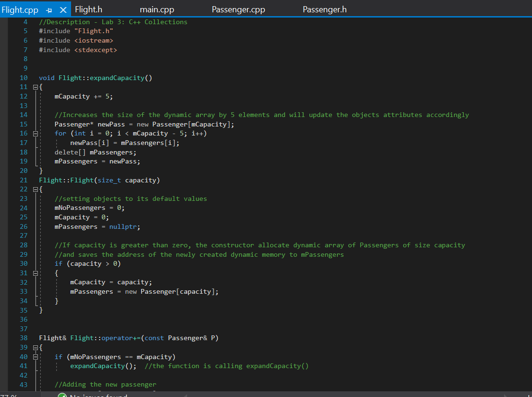Image resolution: width=532 pixels, height=397 pixels.
Task: Collapse the if block on line 40
Action: click(36, 356)
